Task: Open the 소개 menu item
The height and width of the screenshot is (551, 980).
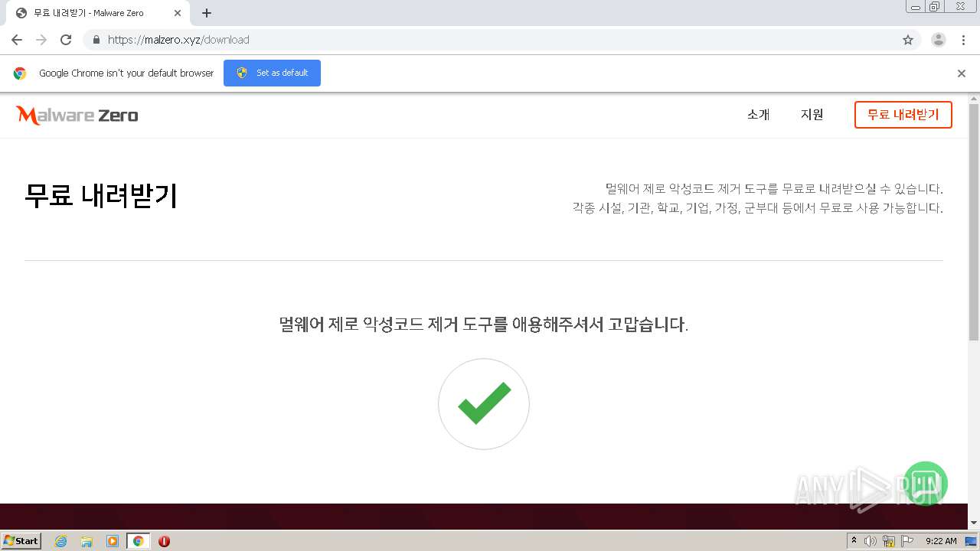Action: tap(758, 115)
